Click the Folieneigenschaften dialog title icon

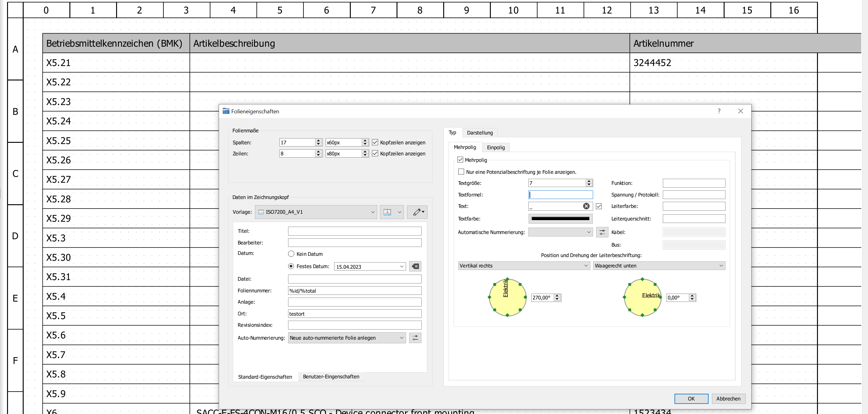click(226, 111)
